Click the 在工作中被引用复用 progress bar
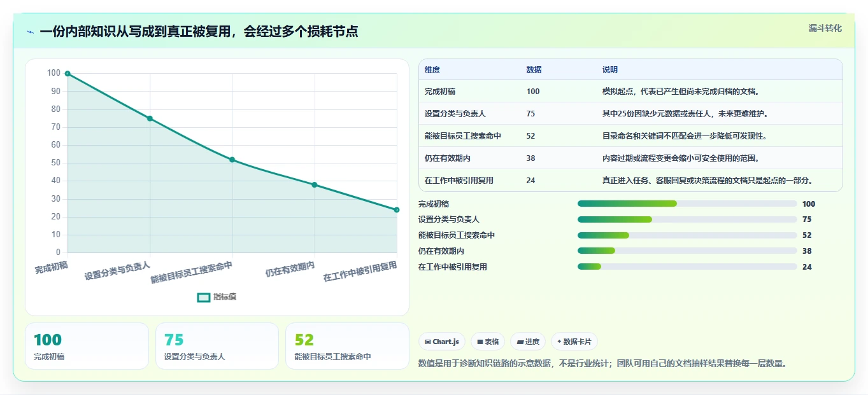The image size is (868, 395). click(x=687, y=267)
